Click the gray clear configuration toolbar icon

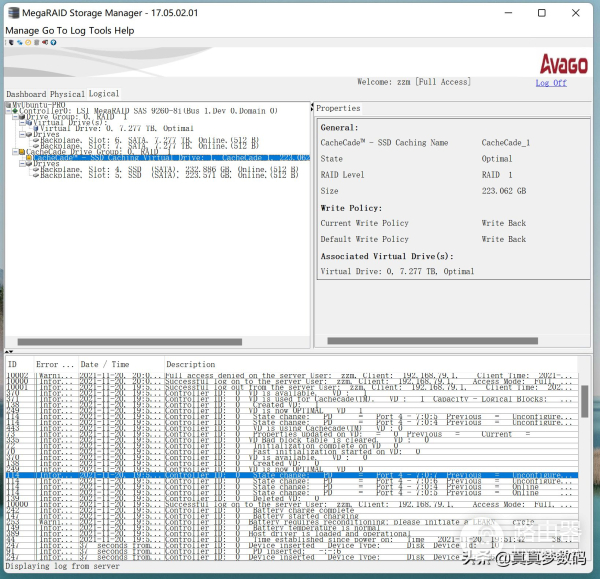[x=36, y=42]
